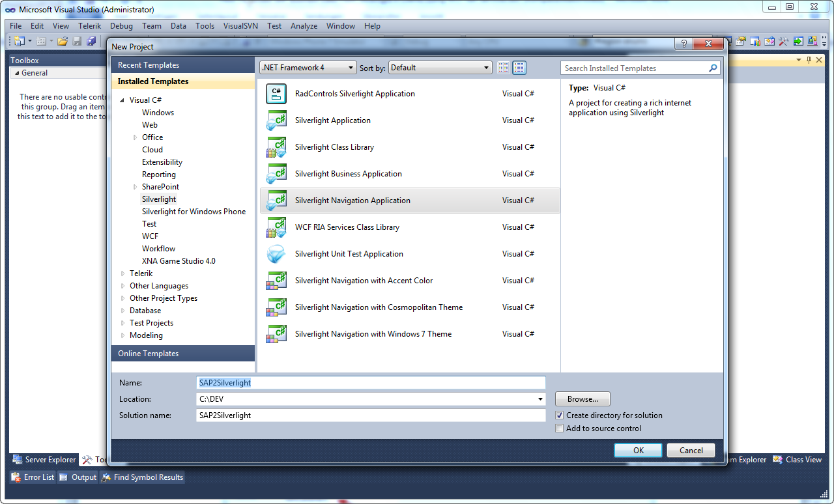Switch to small icons view
834x504 pixels.
click(504, 68)
